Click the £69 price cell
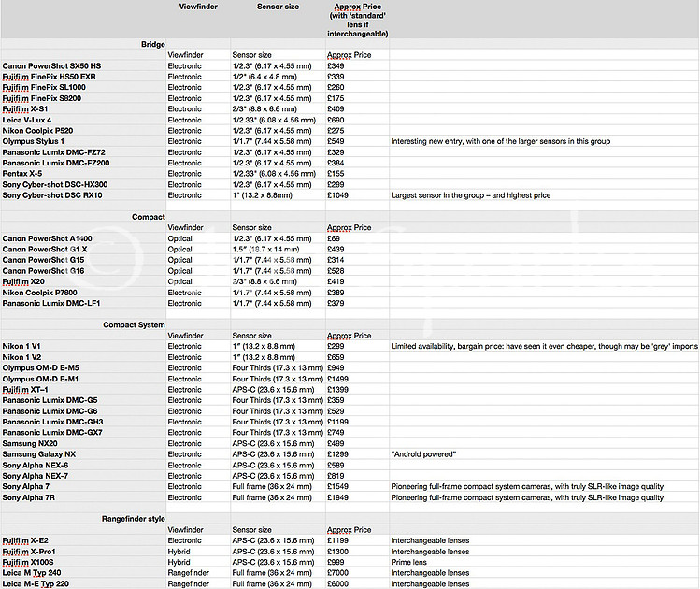 click(x=335, y=238)
